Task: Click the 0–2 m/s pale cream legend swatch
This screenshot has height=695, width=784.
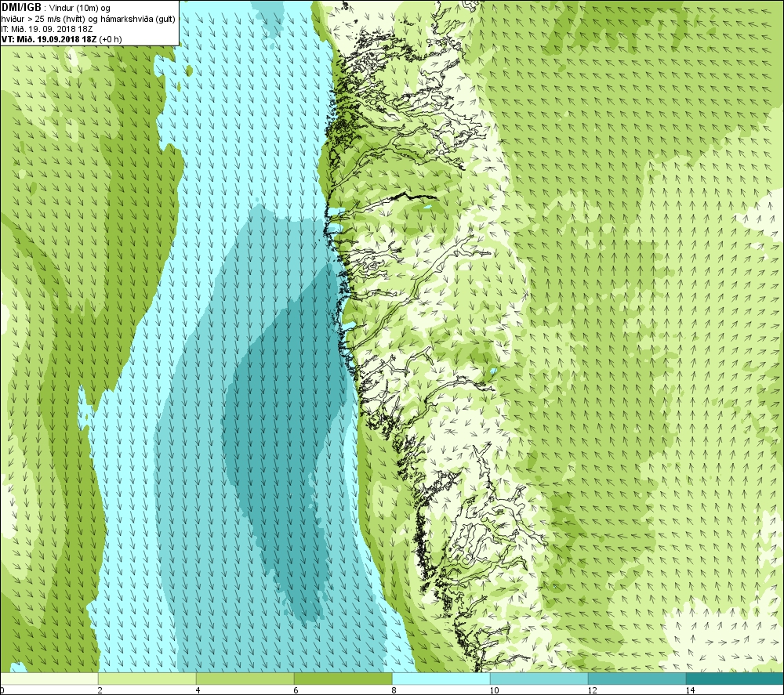Action: coord(49,679)
